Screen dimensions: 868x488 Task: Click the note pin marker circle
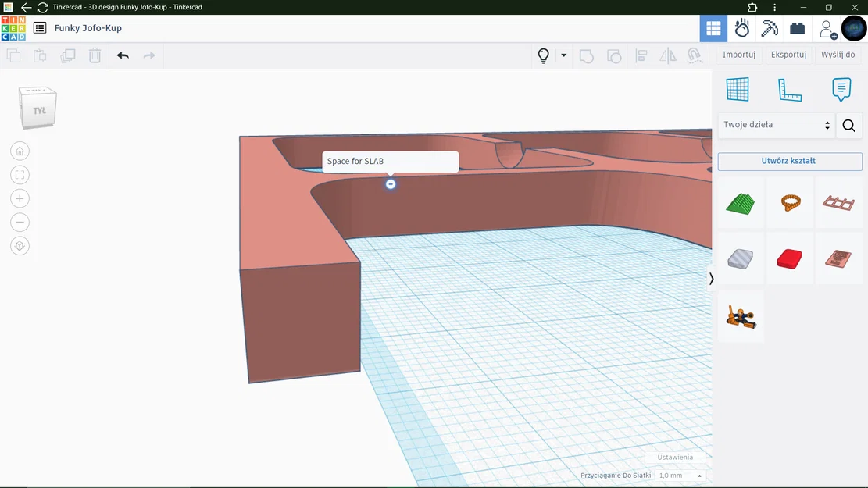(x=391, y=184)
